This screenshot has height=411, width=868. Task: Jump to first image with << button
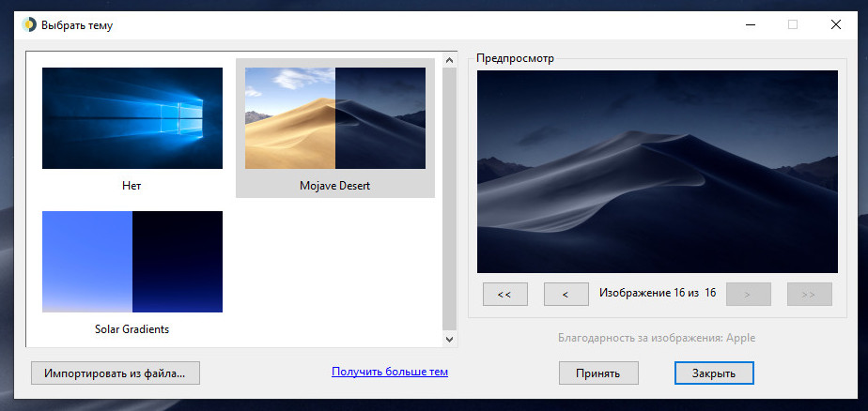tap(504, 294)
